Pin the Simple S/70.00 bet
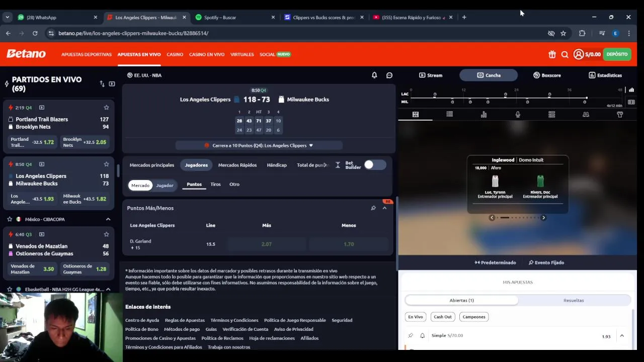Image resolution: width=644 pixels, height=362 pixels. point(411,335)
